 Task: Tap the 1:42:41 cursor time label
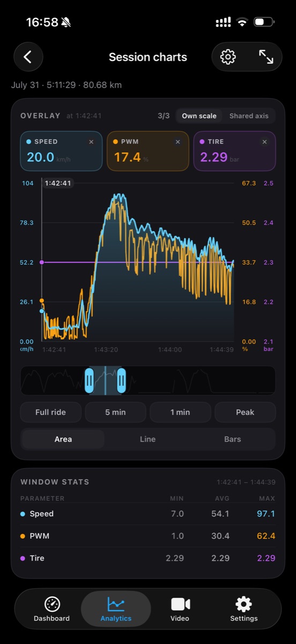tap(58, 183)
